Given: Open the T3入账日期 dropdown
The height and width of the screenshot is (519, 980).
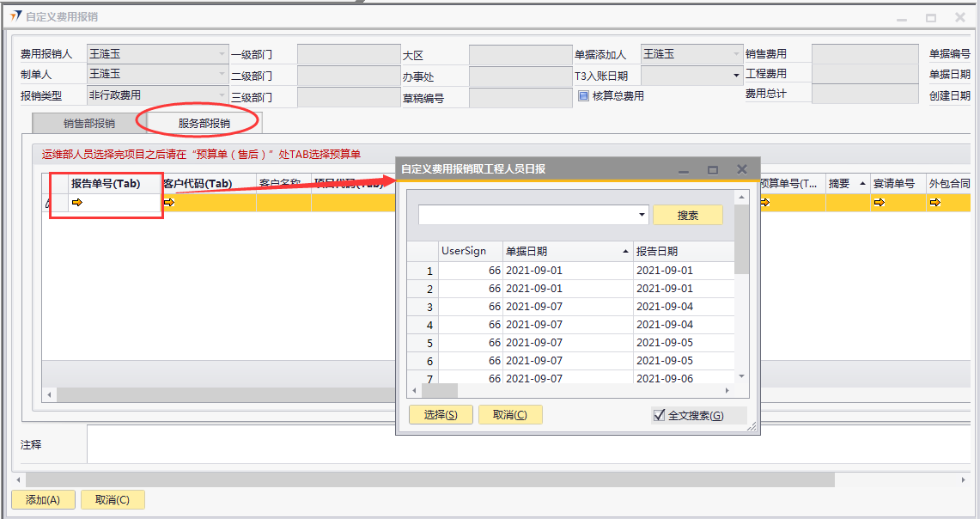Looking at the screenshot, I should [x=736, y=76].
